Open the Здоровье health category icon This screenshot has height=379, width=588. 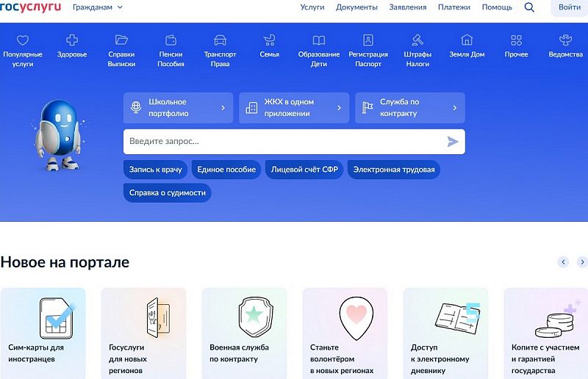tap(72, 40)
